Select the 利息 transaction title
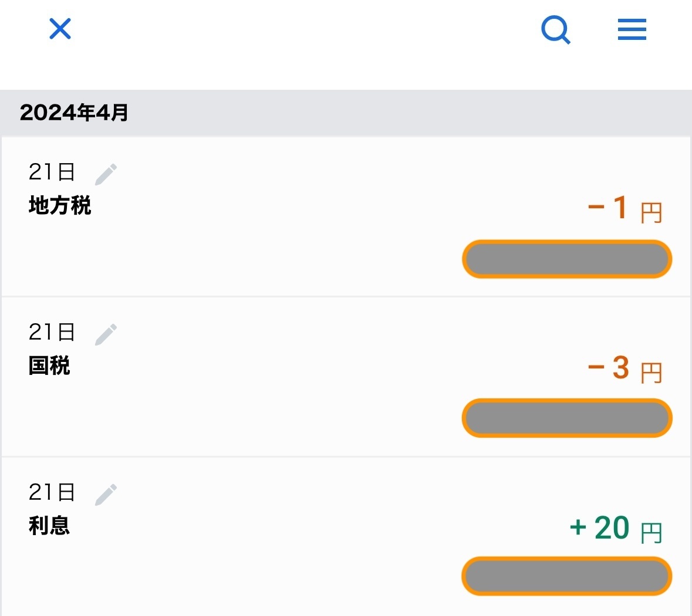 pyautogui.click(x=49, y=526)
